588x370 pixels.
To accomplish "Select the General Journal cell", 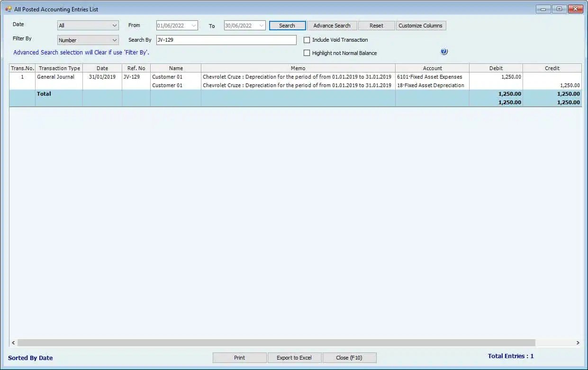I will (x=59, y=77).
